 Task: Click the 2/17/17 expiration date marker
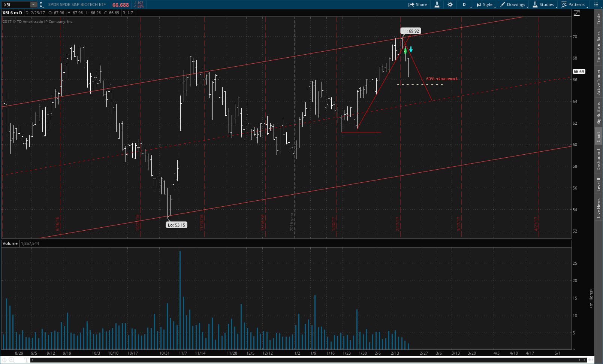point(398,224)
